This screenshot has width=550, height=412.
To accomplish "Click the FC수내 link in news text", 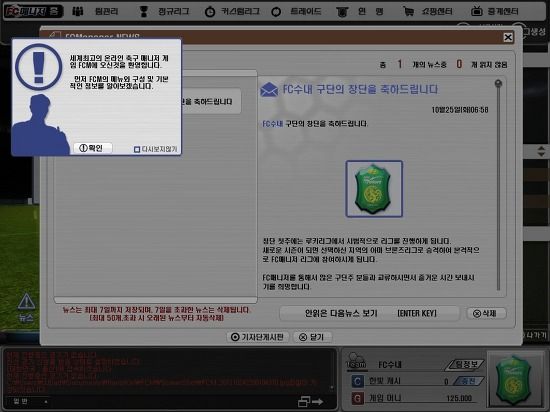I will point(273,123).
